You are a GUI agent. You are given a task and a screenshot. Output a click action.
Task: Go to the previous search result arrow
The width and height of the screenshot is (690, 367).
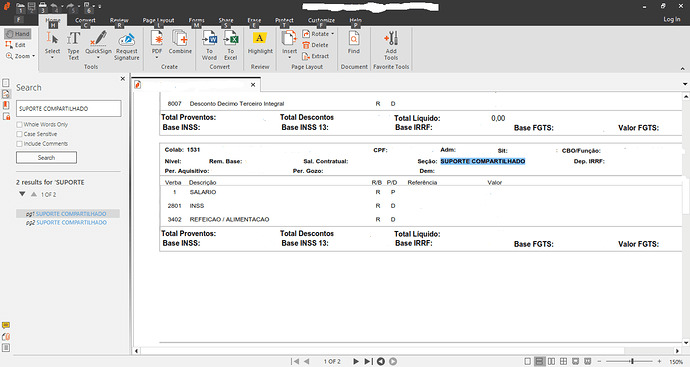point(34,194)
